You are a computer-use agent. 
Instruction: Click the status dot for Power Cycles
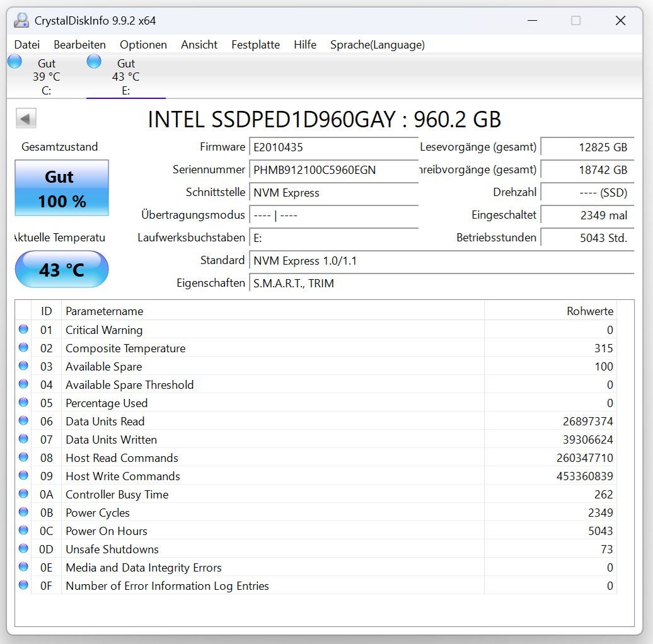23,512
